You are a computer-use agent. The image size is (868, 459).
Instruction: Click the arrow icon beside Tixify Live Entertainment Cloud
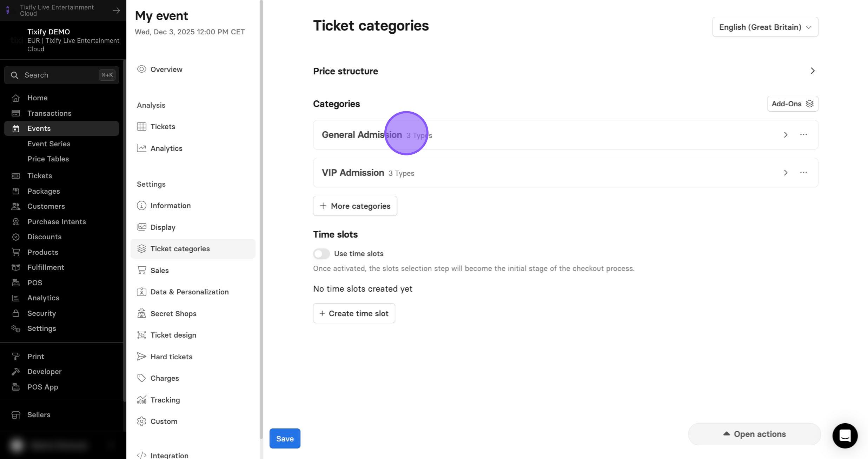point(116,11)
